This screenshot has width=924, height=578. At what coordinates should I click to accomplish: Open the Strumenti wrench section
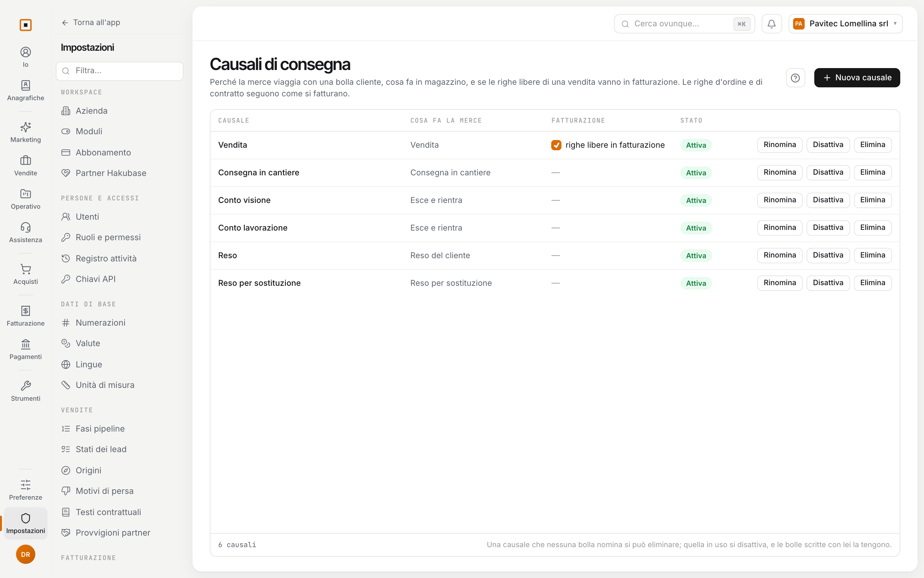coord(26,391)
